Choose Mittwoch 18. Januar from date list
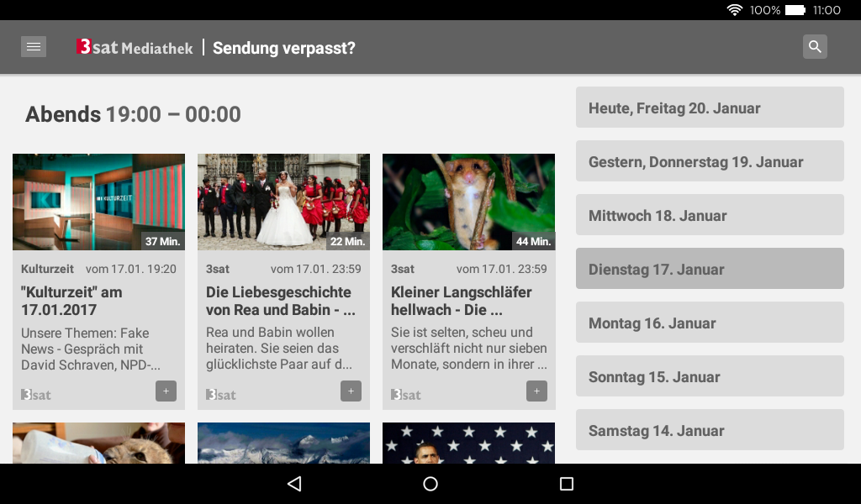The image size is (861, 504). pyautogui.click(x=710, y=215)
